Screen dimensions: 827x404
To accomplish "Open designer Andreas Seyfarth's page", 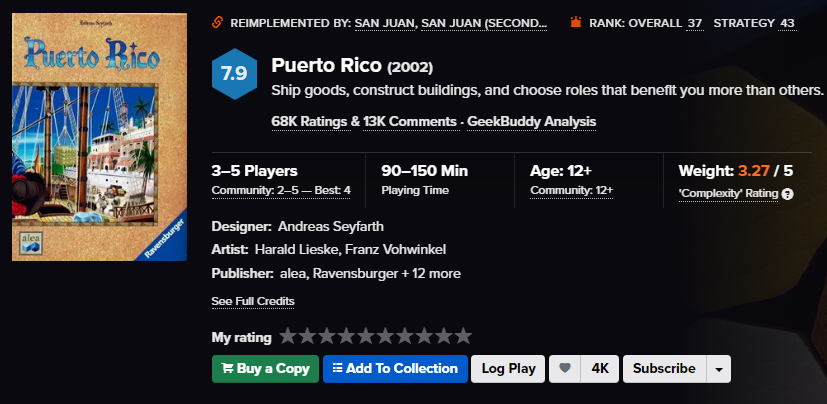I will click(331, 226).
